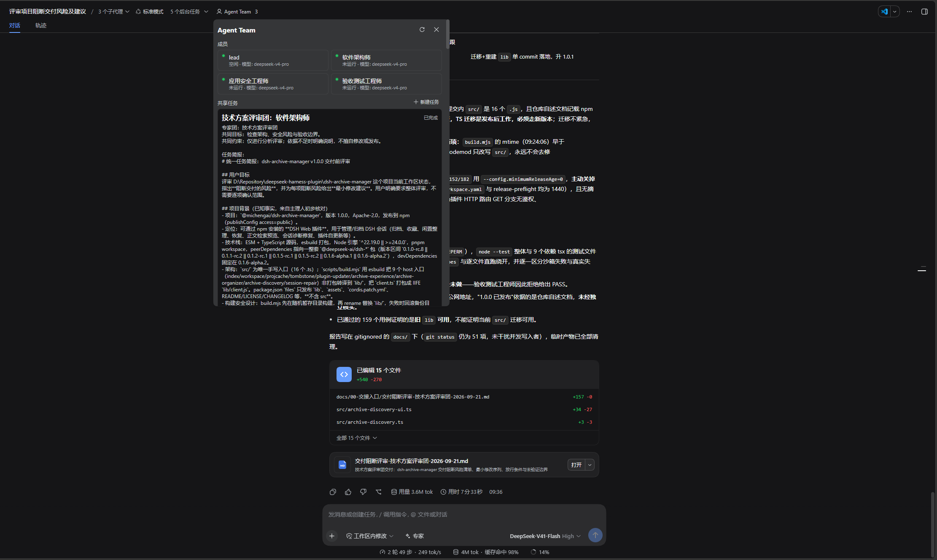This screenshot has height=560, width=937.
Task: Select the 软件架构师 member card
Action: point(386,60)
